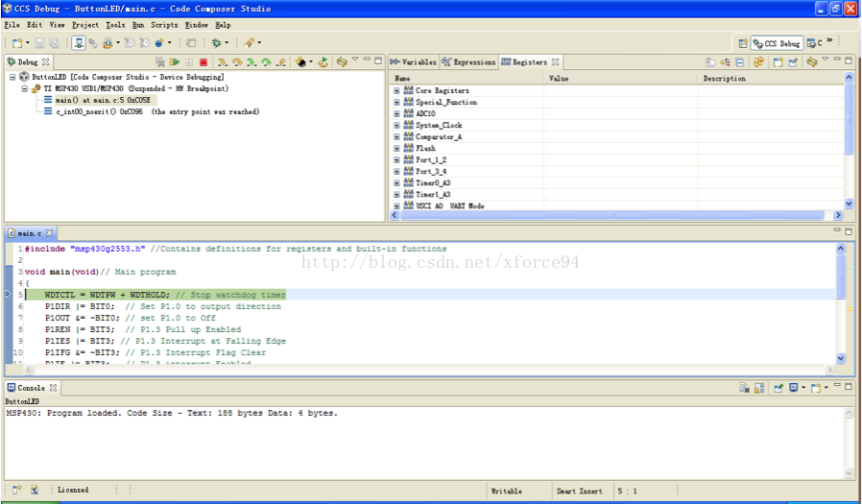Click the New file icon in main toolbar
The image size is (862, 504).
click(x=16, y=43)
